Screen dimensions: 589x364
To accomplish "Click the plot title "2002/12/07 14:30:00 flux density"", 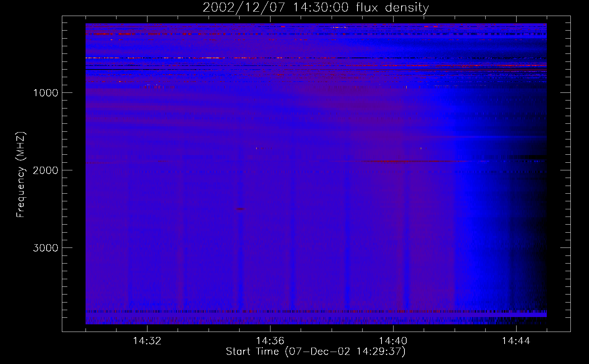I will pos(316,8).
